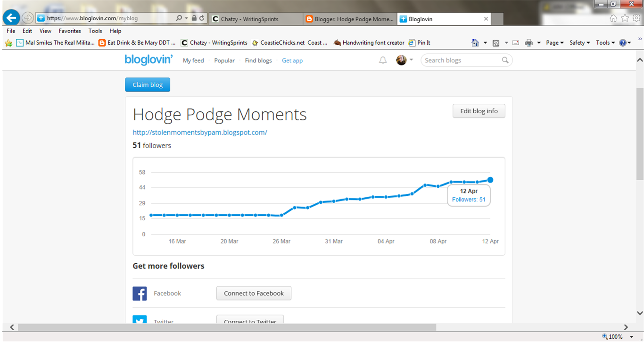Image resolution: width=644 pixels, height=342 pixels.
Task: Click the Claim blog button
Action: point(148,85)
